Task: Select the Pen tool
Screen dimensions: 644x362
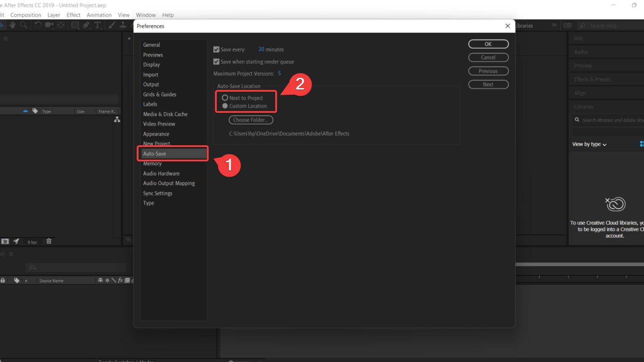Action: 86,25
